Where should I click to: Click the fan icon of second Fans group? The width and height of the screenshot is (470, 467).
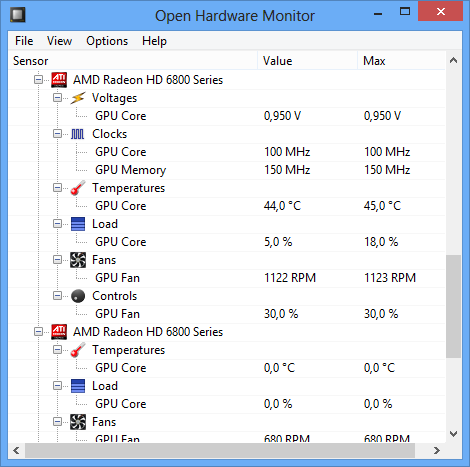pyautogui.click(x=78, y=422)
